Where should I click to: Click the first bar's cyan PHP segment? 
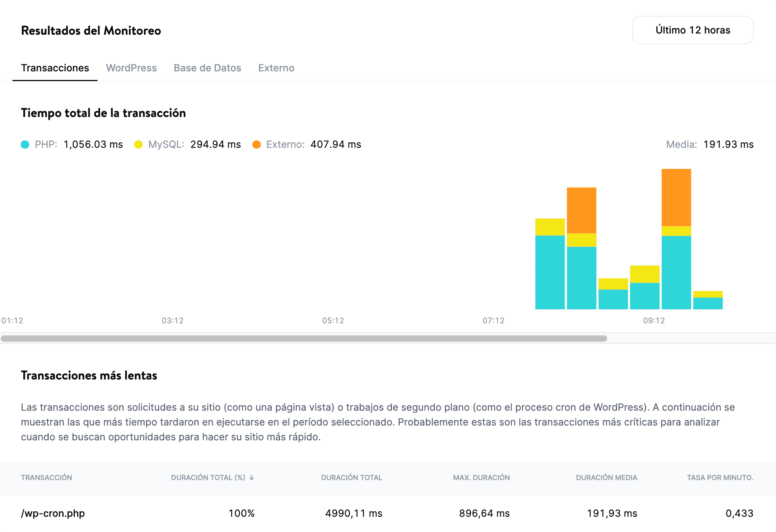coord(550,272)
